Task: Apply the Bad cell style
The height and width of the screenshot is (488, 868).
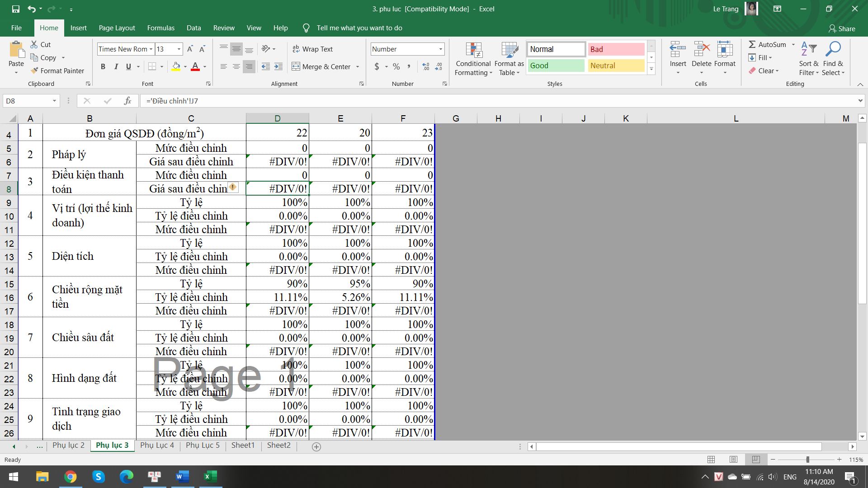Action: pyautogui.click(x=616, y=49)
